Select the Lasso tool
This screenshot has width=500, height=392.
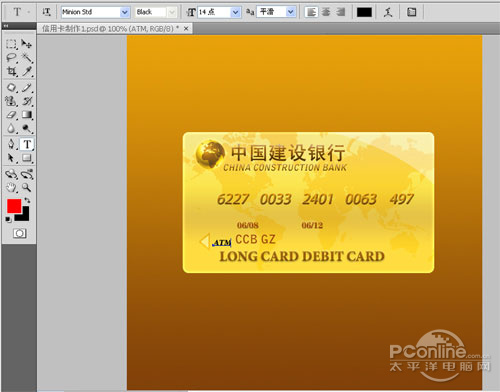(11, 58)
